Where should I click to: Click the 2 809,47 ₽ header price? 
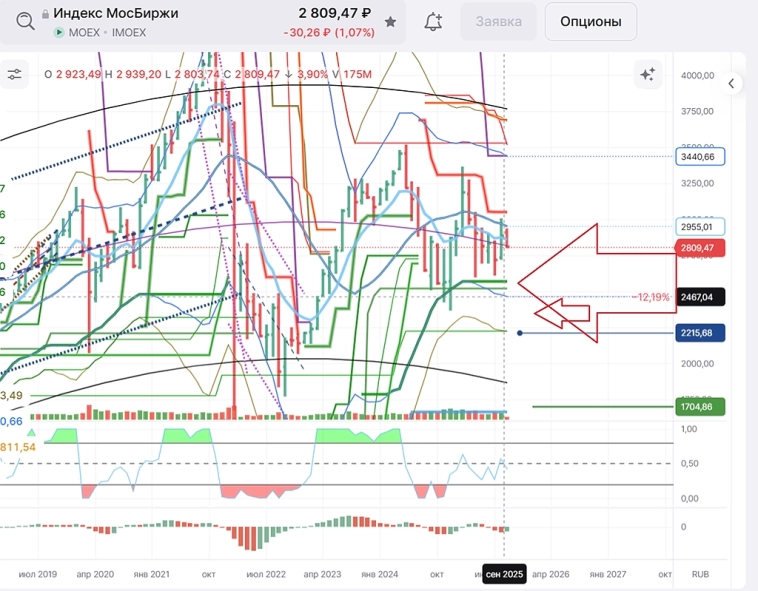click(335, 13)
